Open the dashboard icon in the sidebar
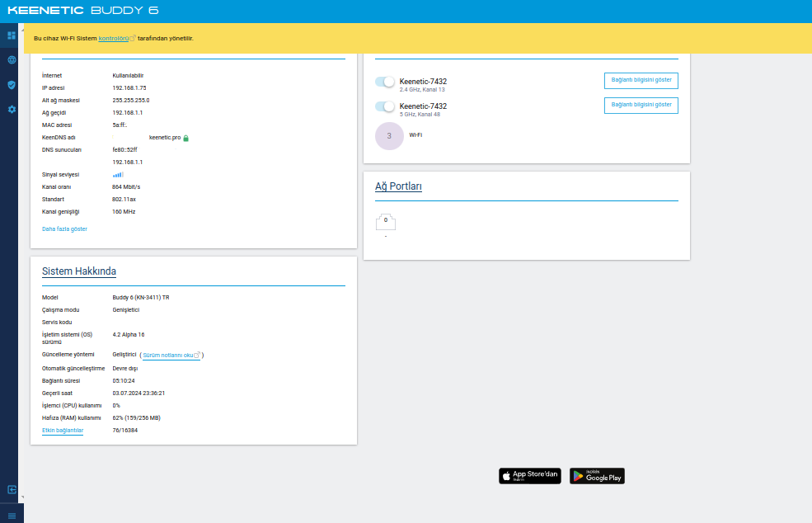Viewport: 812px width, 523px height. 12,35
